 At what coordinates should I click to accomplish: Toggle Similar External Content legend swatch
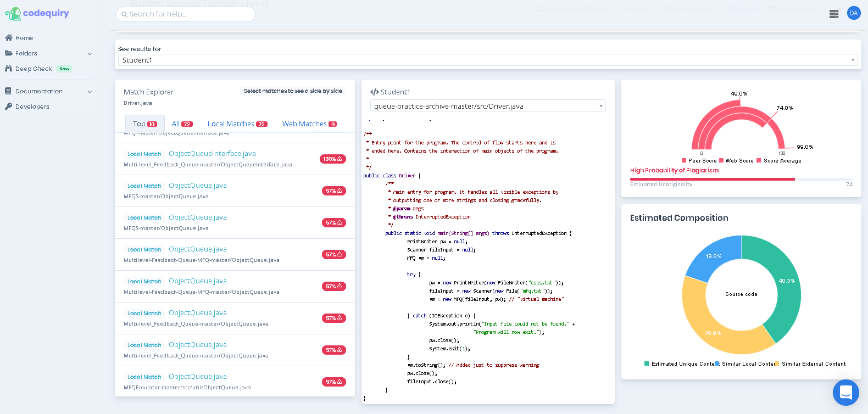click(x=777, y=363)
